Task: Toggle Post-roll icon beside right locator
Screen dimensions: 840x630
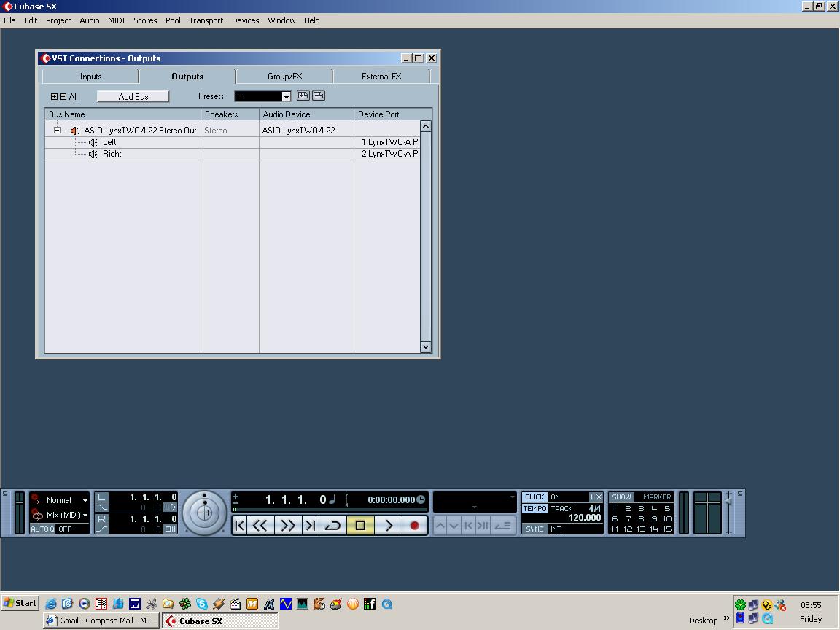Action: [170, 529]
